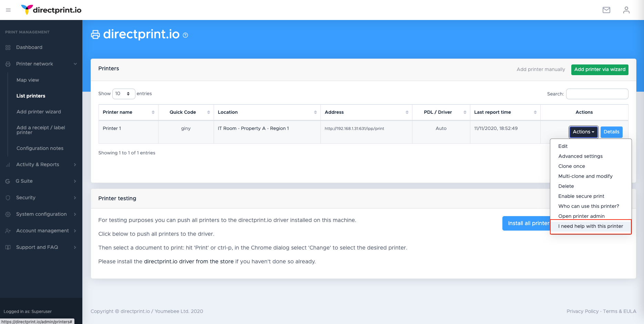
Task: Open Configuration notes in sidebar
Action: pos(40,148)
